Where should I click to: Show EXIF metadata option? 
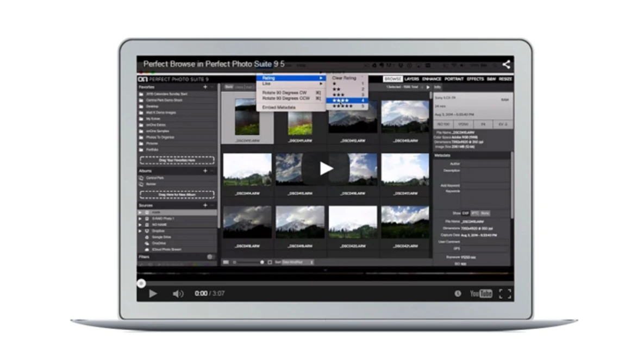click(465, 214)
